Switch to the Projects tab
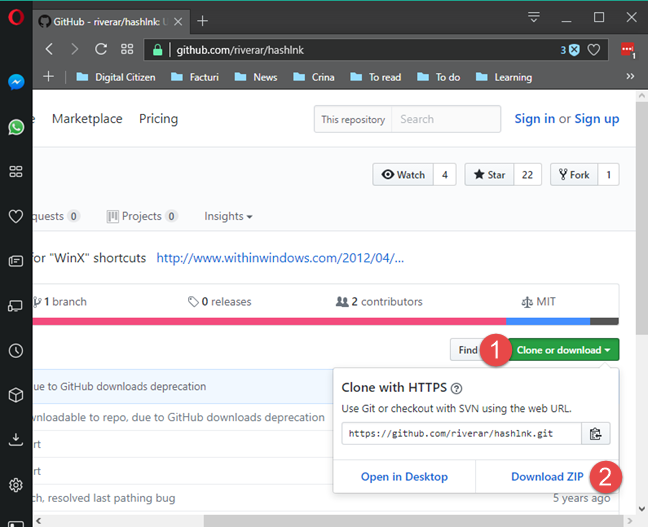This screenshot has width=648, height=527. tap(142, 216)
